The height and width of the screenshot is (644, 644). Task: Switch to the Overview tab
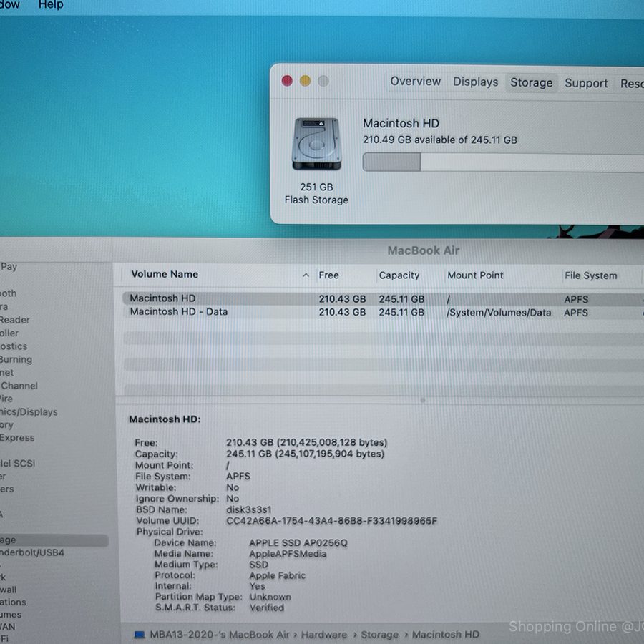coord(415,82)
